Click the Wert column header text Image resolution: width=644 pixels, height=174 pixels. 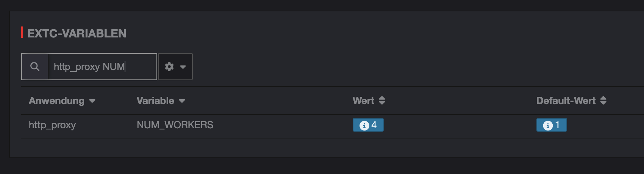363,101
